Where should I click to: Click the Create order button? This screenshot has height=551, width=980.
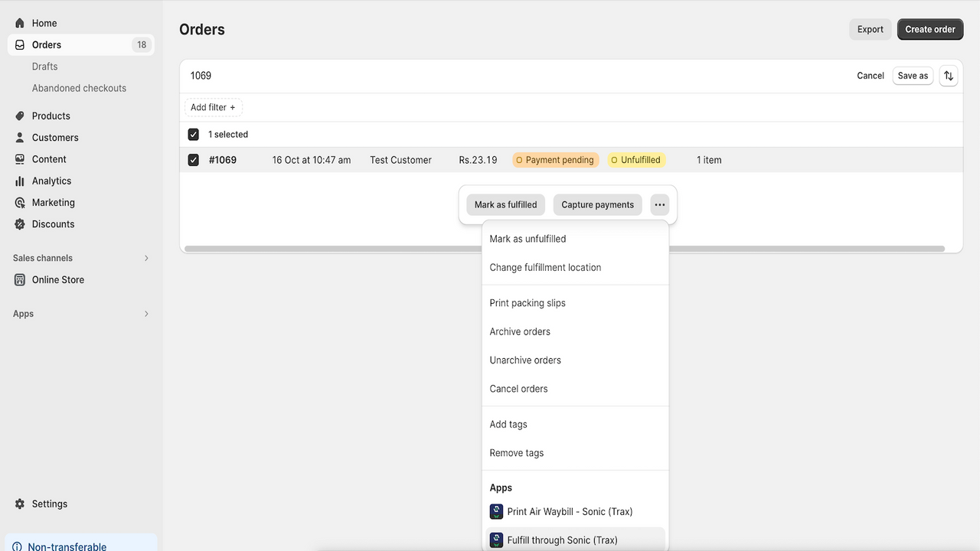tap(930, 30)
